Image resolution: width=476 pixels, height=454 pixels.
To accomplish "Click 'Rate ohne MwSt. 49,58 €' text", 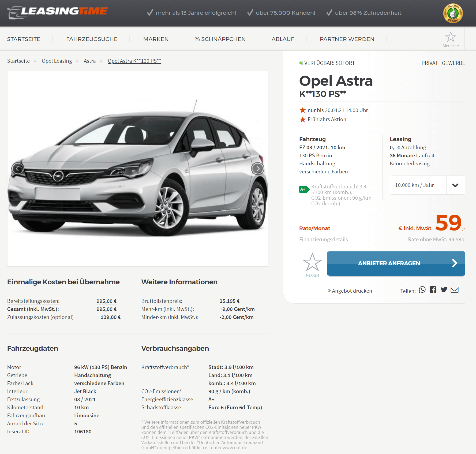I will 436,239.
